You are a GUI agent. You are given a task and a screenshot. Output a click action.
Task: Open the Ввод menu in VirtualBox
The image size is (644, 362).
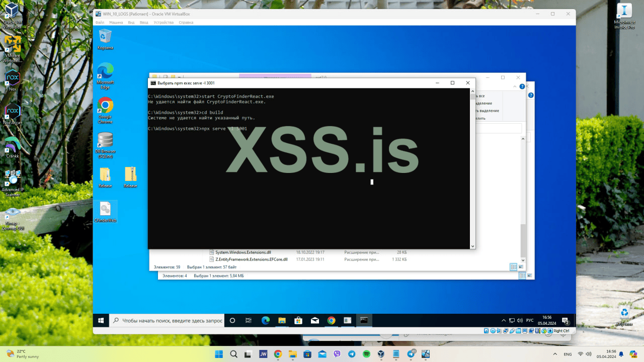pyautogui.click(x=144, y=22)
